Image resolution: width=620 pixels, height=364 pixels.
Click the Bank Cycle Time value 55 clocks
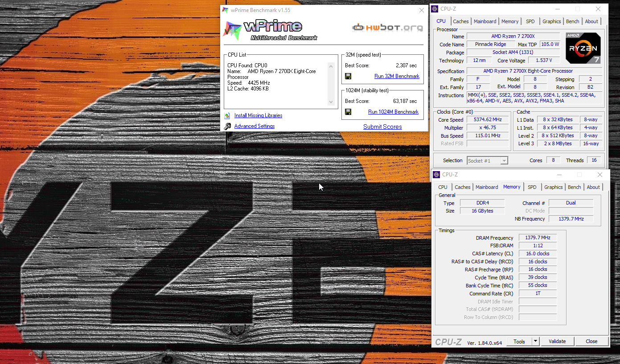(538, 285)
